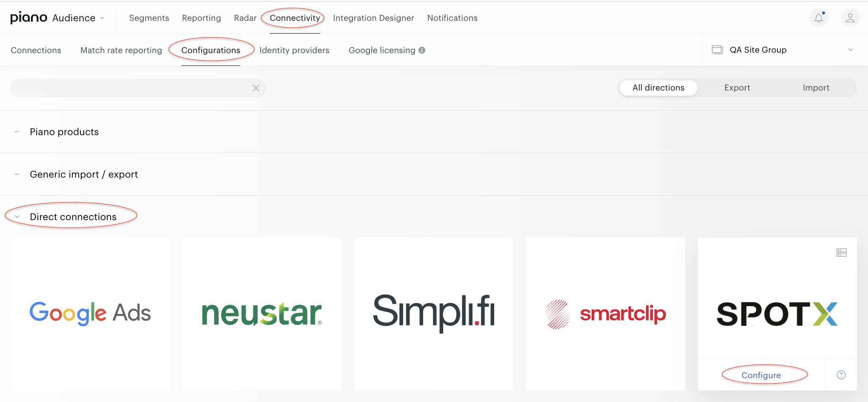Click the Google licensing info icon
Viewport: 868px width, 402px height.
(x=422, y=50)
